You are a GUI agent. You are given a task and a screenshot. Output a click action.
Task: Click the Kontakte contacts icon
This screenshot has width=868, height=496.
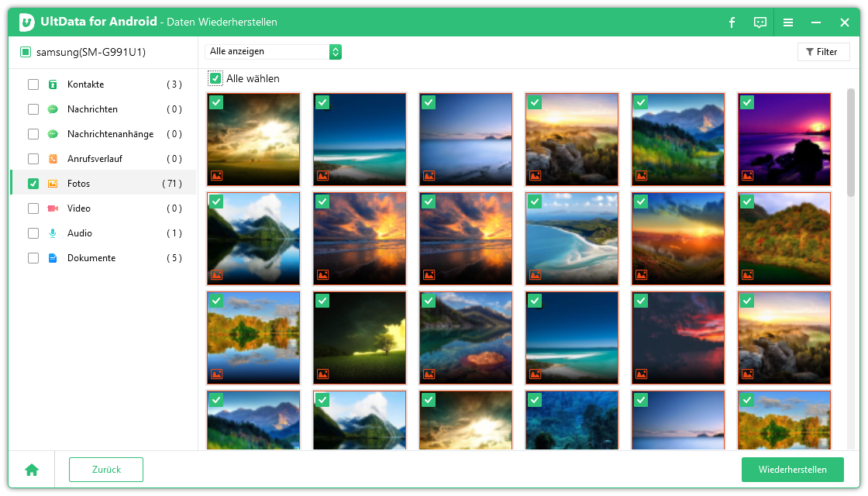click(53, 84)
